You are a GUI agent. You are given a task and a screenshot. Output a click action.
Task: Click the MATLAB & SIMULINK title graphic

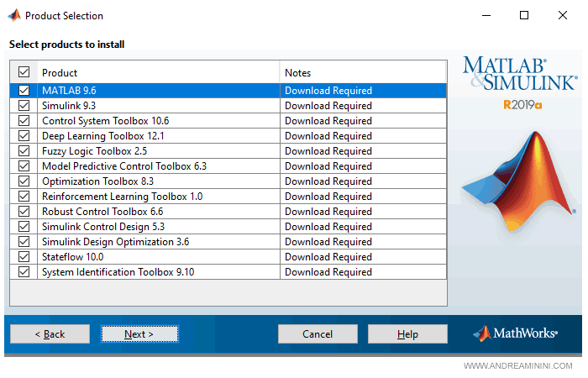[520, 74]
